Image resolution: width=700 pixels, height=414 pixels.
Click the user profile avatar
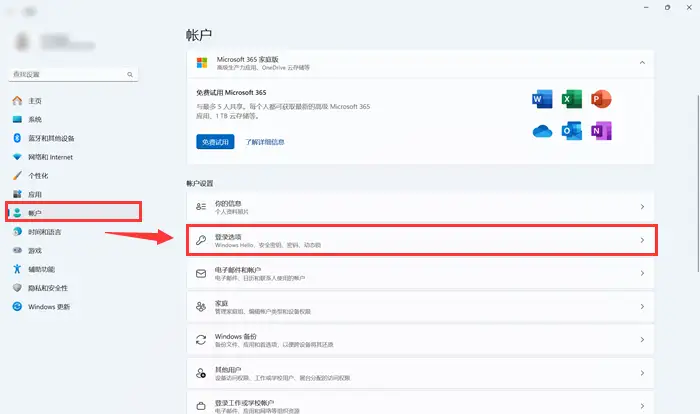pyautogui.click(x=22, y=42)
